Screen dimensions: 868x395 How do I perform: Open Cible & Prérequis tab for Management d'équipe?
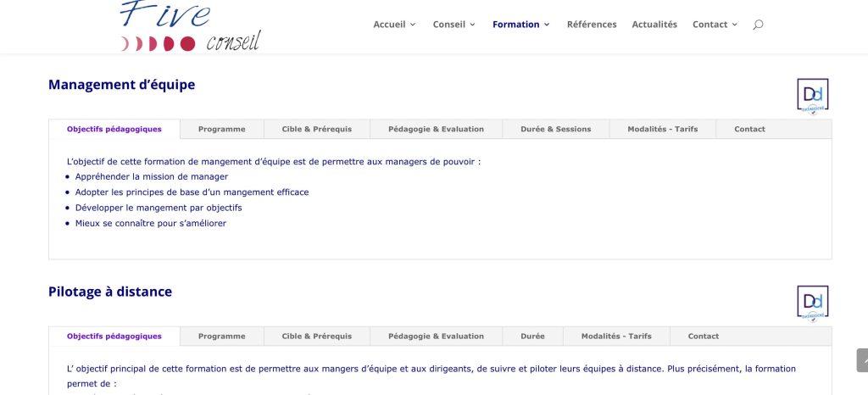(316, 129)
